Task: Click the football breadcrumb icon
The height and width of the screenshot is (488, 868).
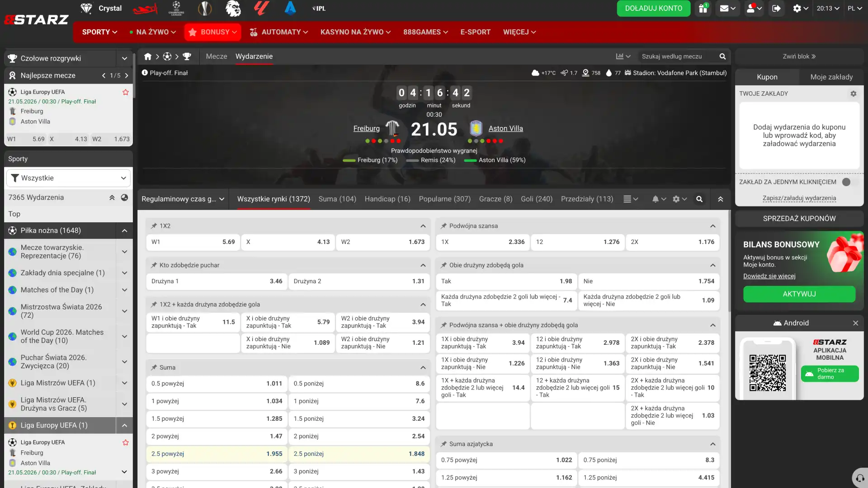Action: [167, 56]
